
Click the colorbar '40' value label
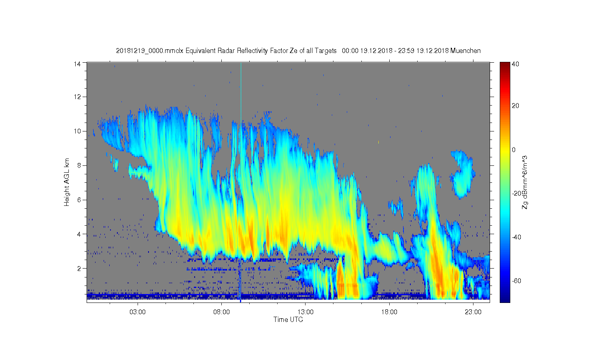point(515,64)
